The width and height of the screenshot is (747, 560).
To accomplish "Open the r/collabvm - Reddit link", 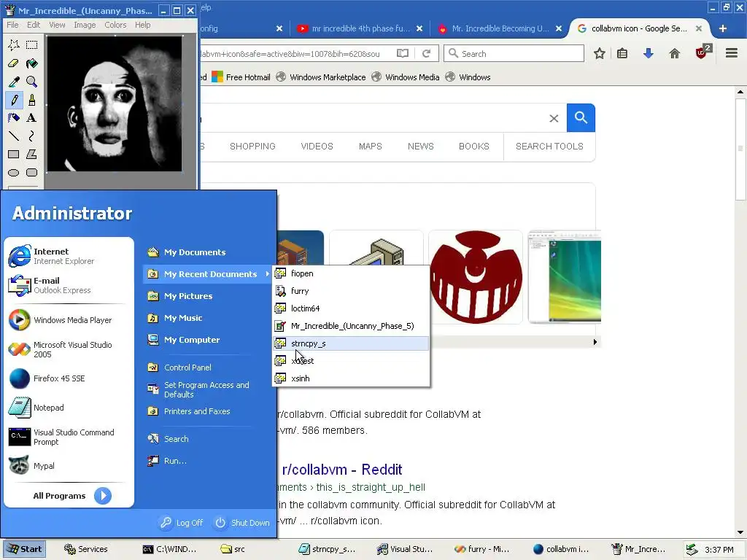I will [342, 470].
